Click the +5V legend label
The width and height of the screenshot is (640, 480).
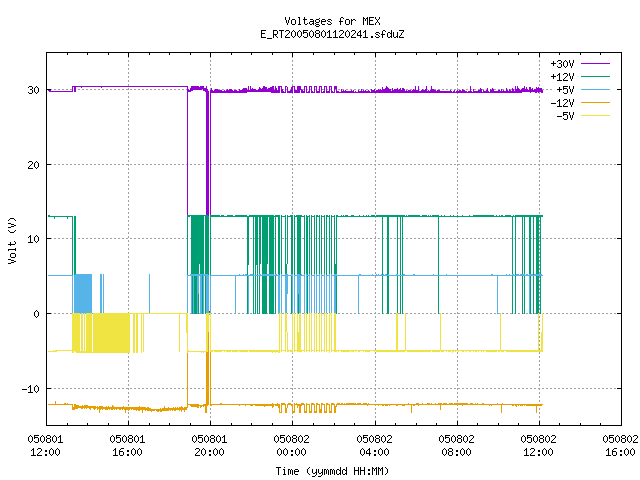pos(565,90)
